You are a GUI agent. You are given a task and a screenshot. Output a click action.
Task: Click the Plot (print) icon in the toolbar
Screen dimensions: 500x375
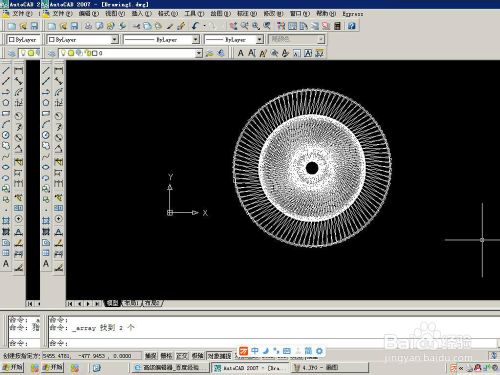pos(88,26)
